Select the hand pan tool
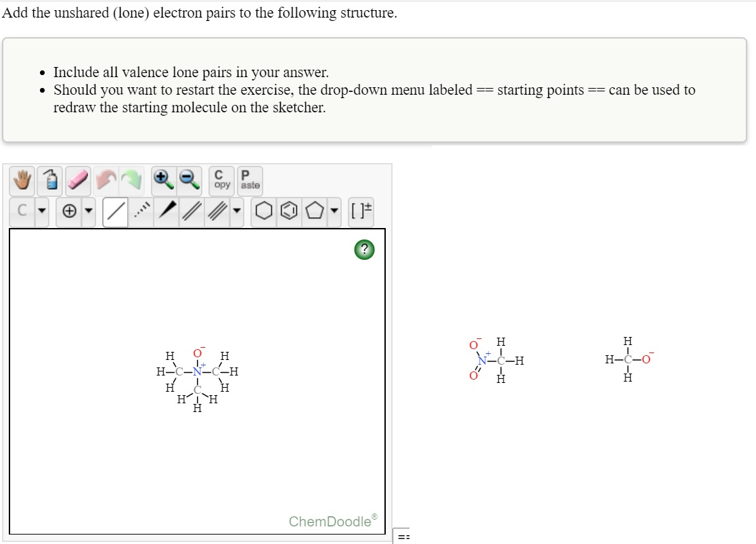 (x=22, y=179)
